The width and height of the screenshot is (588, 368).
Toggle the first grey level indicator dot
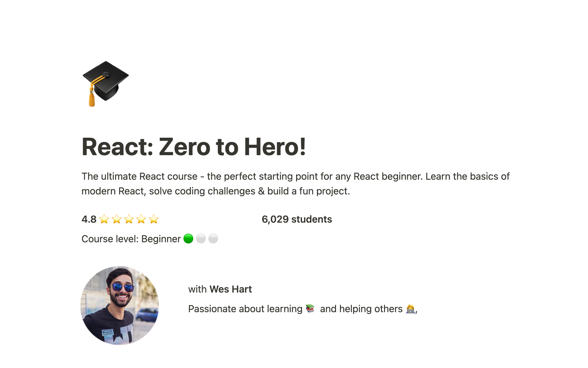201,238
